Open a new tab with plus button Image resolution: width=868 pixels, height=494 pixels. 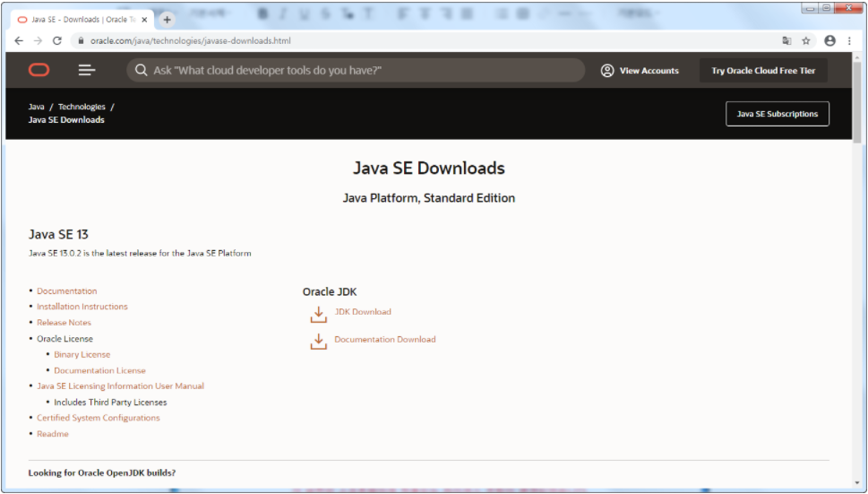[x=167, y=20]
